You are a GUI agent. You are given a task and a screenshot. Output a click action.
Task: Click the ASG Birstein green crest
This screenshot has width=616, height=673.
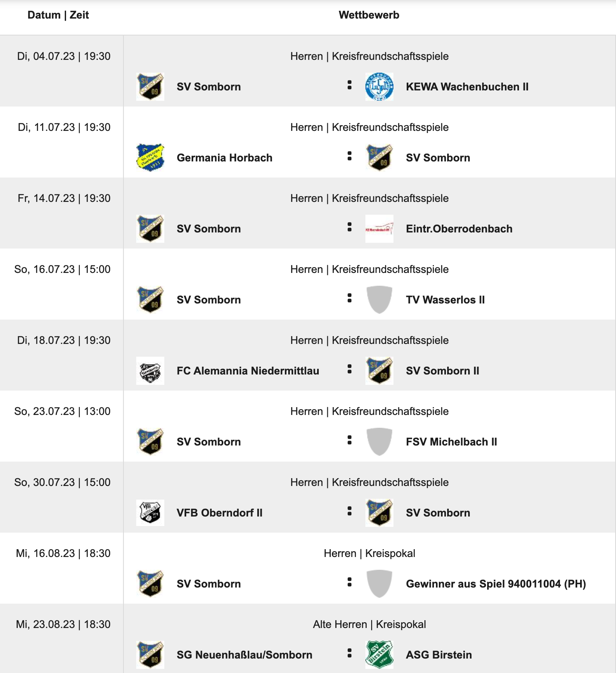pos(379,655)
